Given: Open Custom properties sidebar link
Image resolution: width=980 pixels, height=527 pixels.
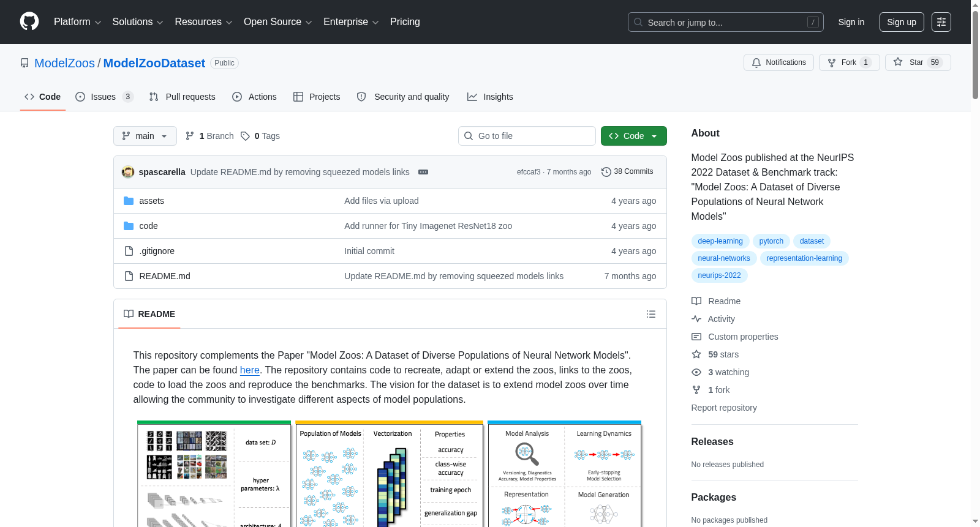Looking at the screenshot, I should pyautogui.click(x=735, y=337).
